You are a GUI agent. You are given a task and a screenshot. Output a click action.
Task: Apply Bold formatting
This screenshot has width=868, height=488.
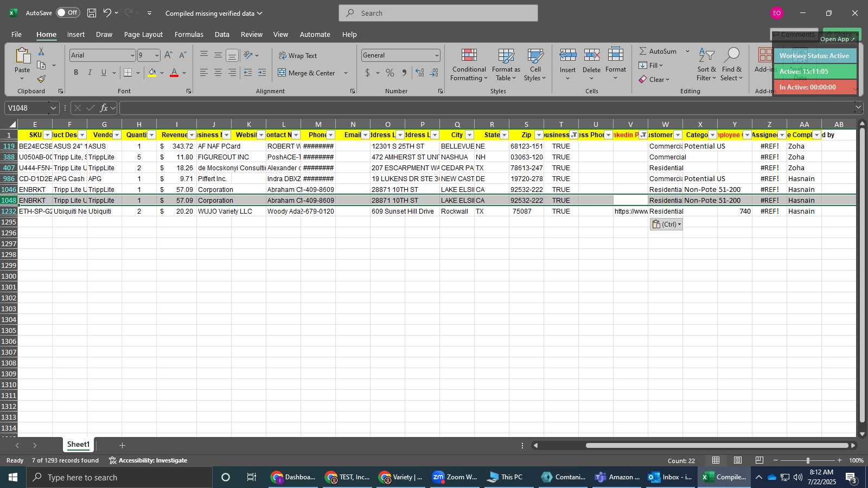tap(76, 73)
